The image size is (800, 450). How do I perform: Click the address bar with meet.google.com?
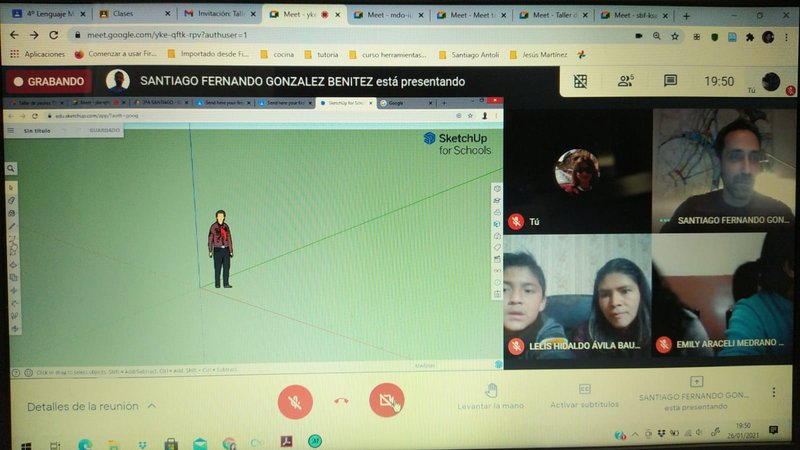(x=300, y=35)
